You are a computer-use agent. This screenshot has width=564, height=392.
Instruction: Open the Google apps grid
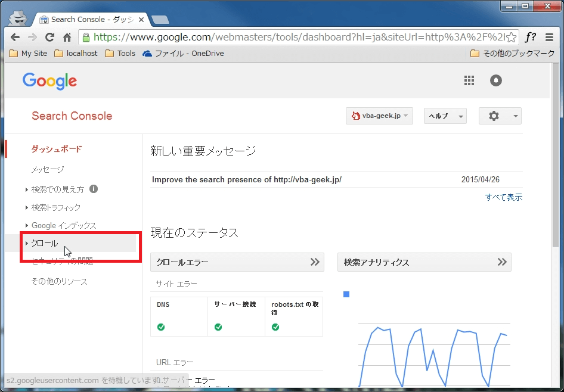tap(469, 80)
